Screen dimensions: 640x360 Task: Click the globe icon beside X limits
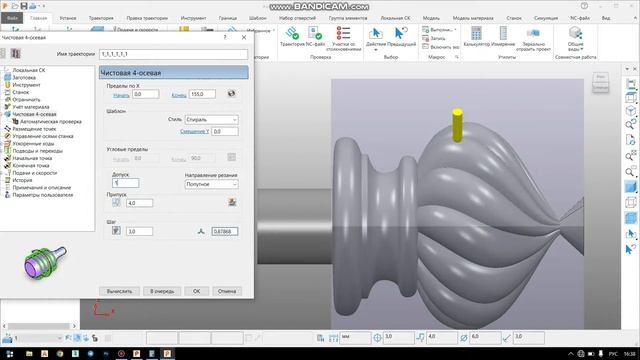(231, 93)
